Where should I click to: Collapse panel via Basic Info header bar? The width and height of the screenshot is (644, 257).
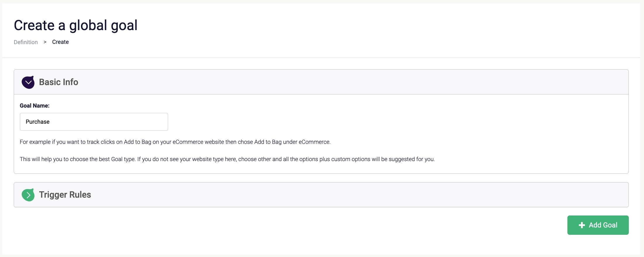pyautogui.click(x=351, y=82)
